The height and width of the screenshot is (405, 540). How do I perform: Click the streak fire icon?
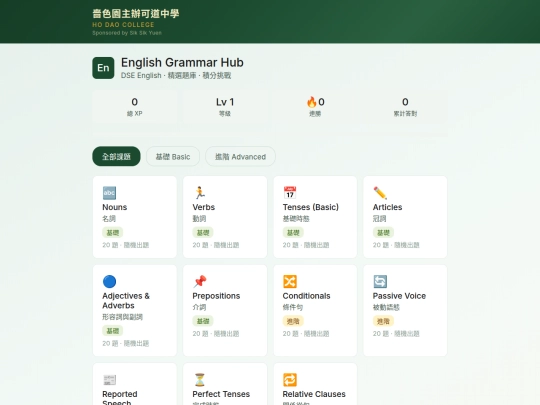311,102
